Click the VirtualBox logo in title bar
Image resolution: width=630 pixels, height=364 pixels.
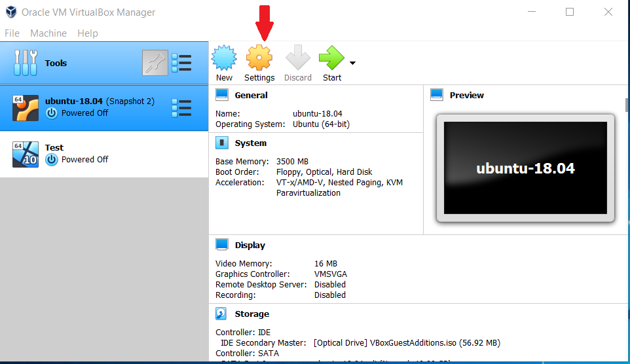pos(11,12)
